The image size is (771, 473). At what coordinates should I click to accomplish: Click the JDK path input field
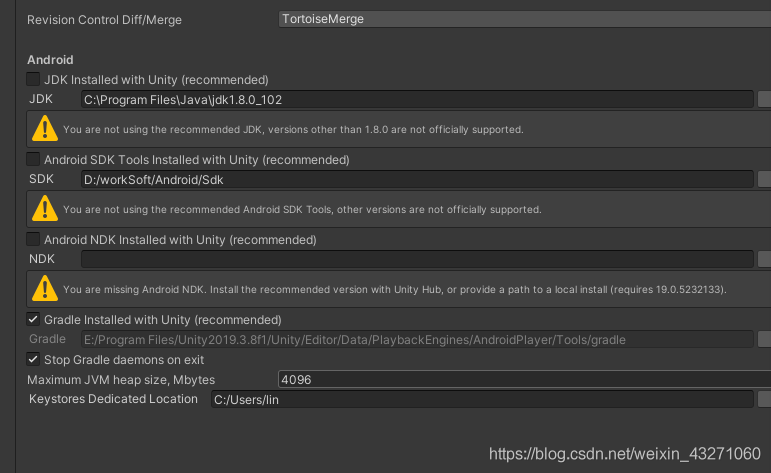tap(416, 99)
